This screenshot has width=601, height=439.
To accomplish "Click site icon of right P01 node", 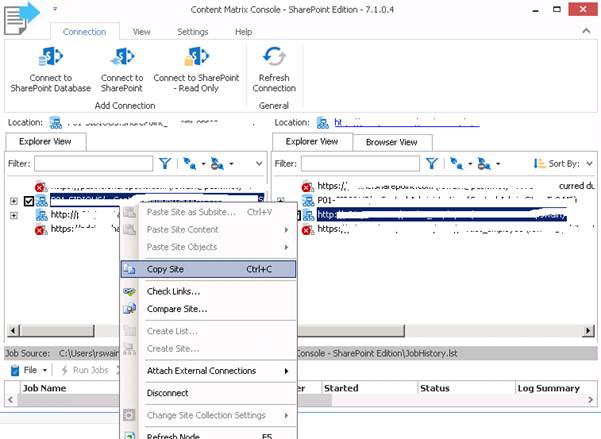I will [308, 200].
